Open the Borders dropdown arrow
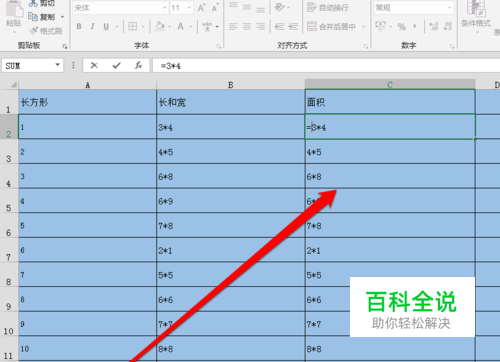The image size is (500, 362). [143, 26]
